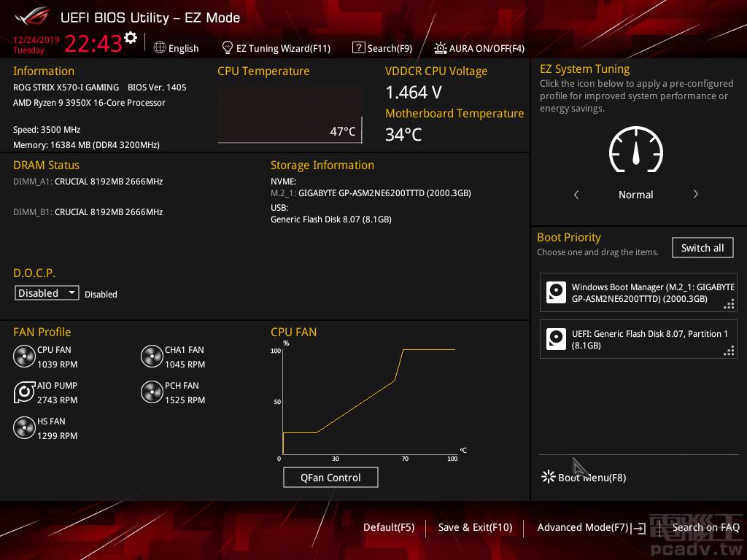Screen dimensions: 747x560
Task: Select the HS FAN icon
Action: pyautogui.click(x=24, y=428)
